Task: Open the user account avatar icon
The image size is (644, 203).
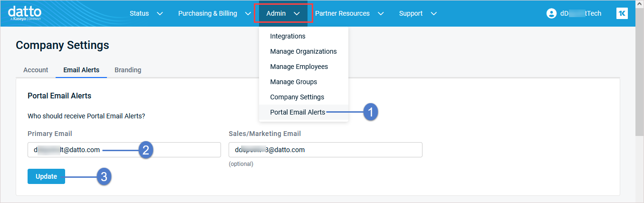Action: click(551, 13)
